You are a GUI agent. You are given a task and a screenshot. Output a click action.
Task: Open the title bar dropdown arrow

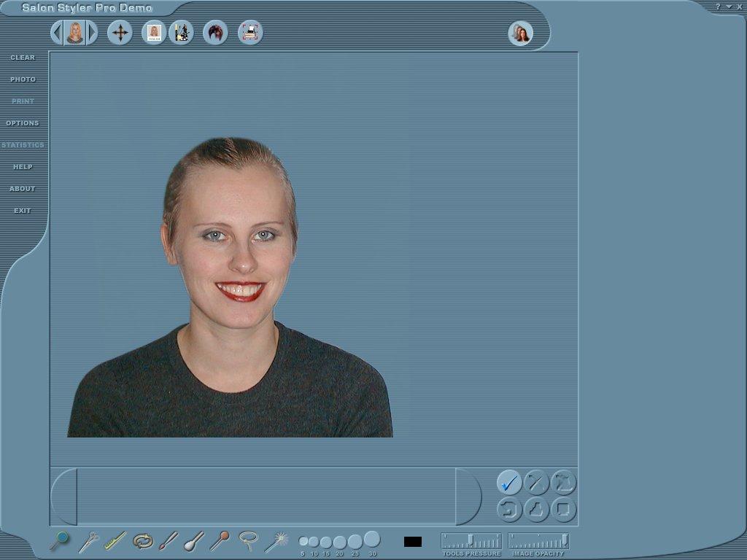(x=728, y=7)
